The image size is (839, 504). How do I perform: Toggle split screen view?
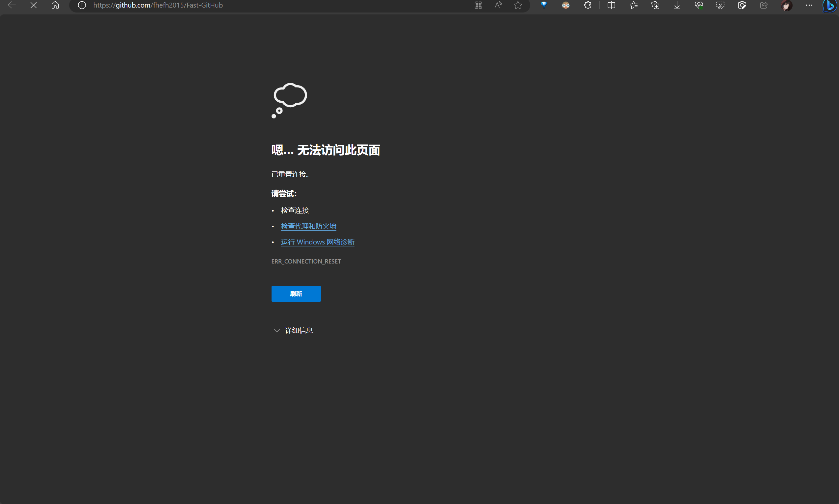point(611,5)
